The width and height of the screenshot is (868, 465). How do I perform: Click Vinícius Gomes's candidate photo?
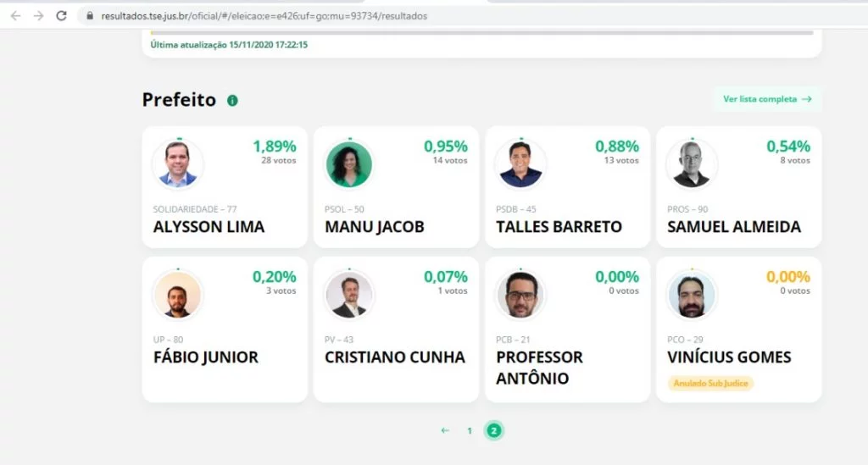[692, 294]
